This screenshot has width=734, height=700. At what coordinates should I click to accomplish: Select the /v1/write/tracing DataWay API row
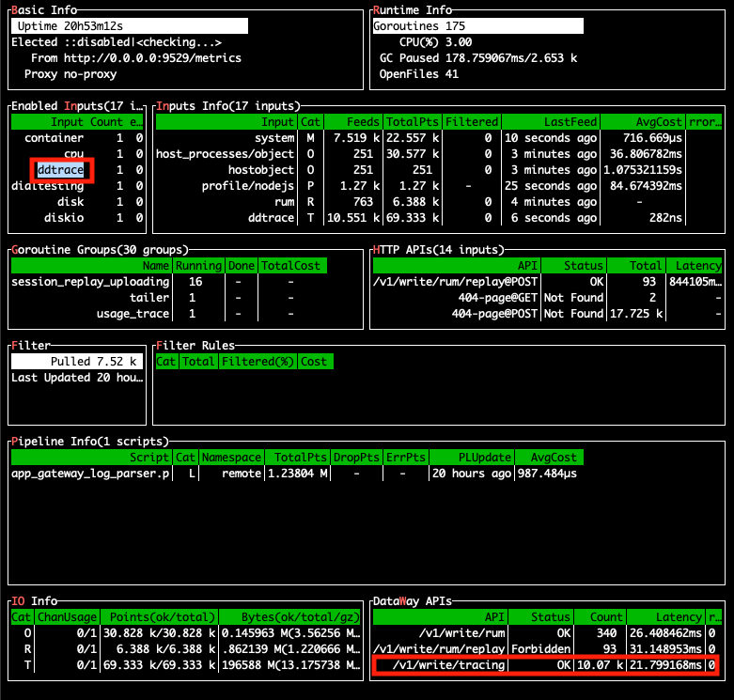click(545, 665)
